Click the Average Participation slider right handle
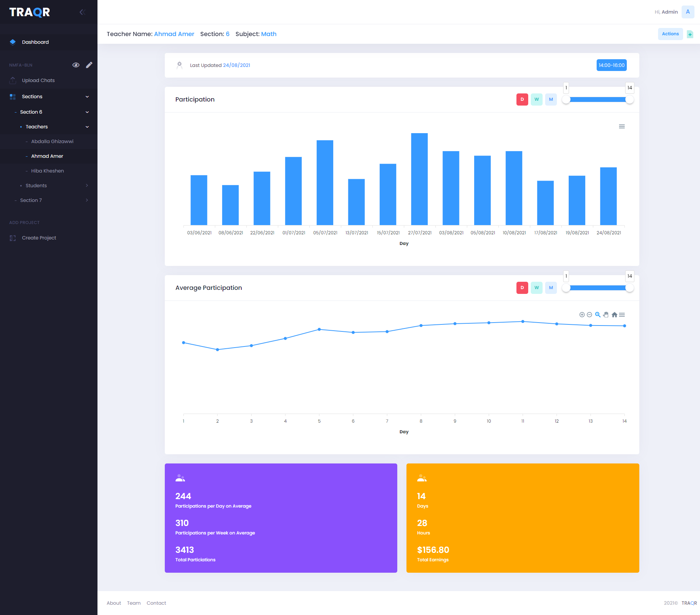 click(x=629, y=288)
